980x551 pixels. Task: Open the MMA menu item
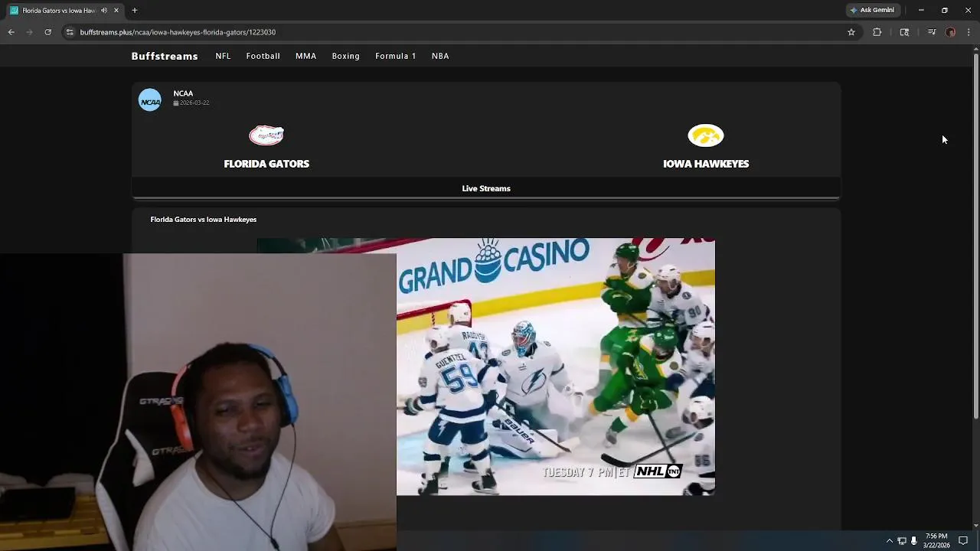pyautogui.click(x=305, y=56)
